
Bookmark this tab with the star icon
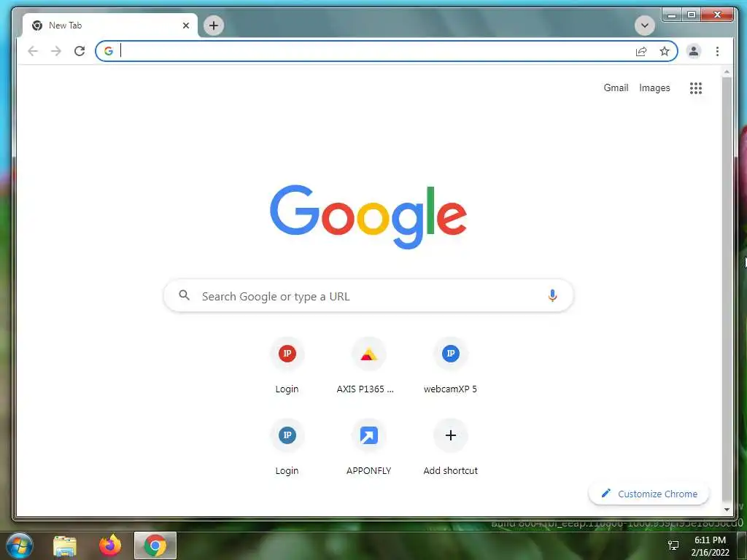665,51
